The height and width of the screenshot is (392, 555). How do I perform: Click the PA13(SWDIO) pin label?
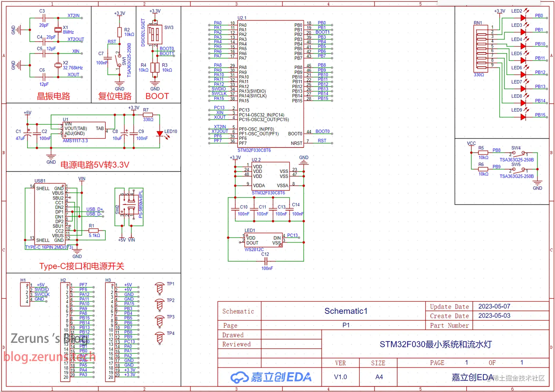pyautogui.click(x=253, y=91)
